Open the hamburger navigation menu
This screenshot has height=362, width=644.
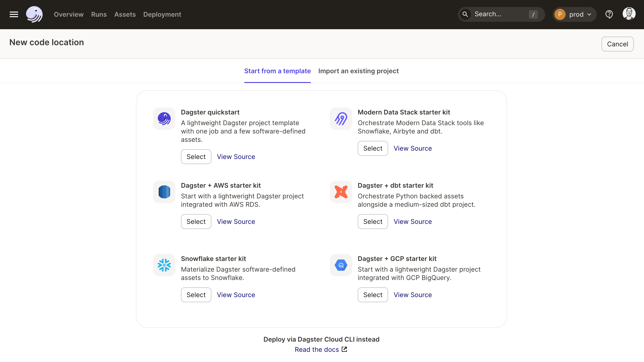(14, 15)
